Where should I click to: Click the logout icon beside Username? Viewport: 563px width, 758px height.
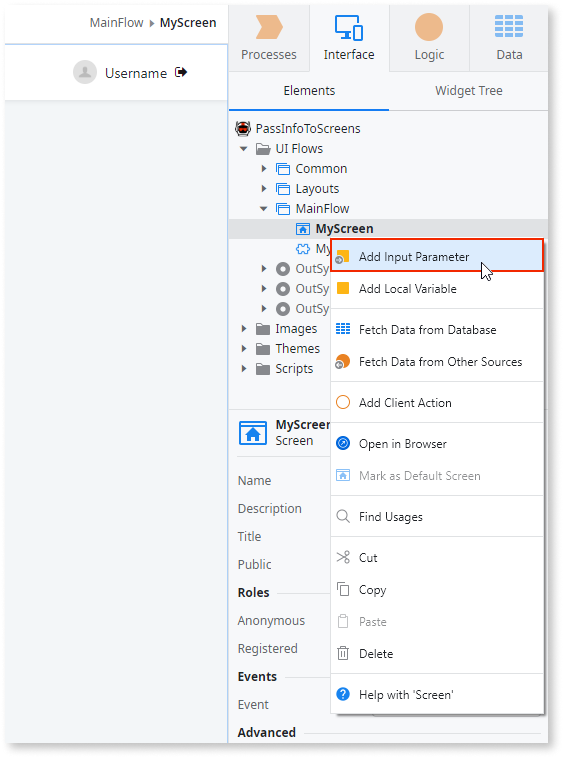[x=181, y=73]
